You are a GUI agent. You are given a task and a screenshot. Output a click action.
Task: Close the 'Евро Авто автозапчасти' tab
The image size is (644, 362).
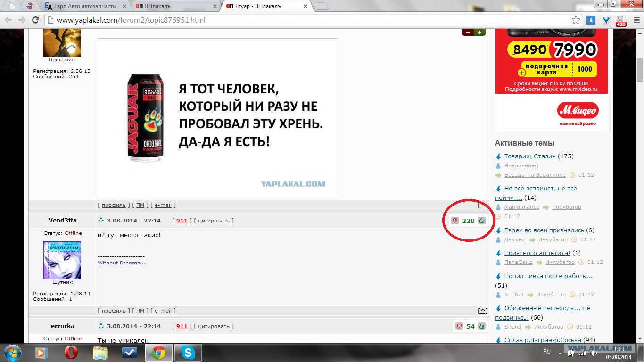tap(124, 6)
